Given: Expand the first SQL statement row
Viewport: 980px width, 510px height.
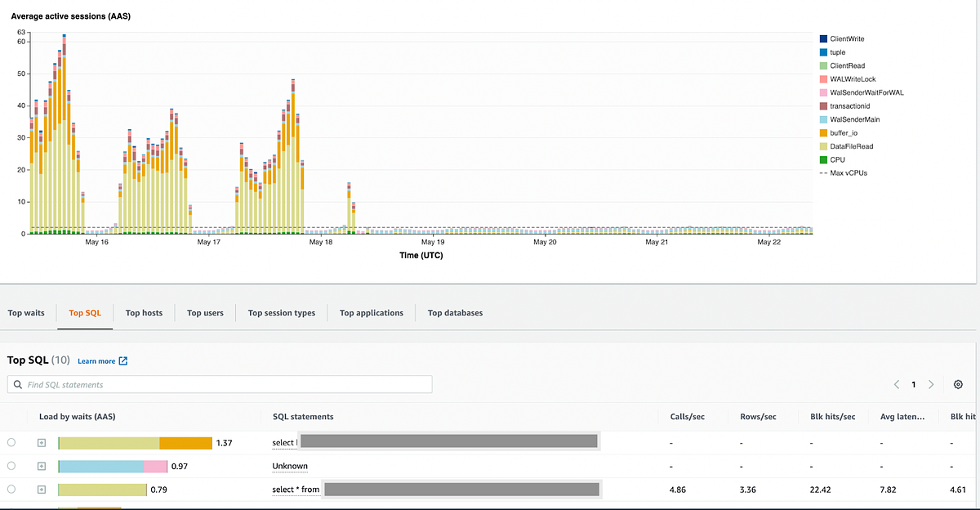Looking at the screenshot, I should pyautogui.click(x=42, y=442).
